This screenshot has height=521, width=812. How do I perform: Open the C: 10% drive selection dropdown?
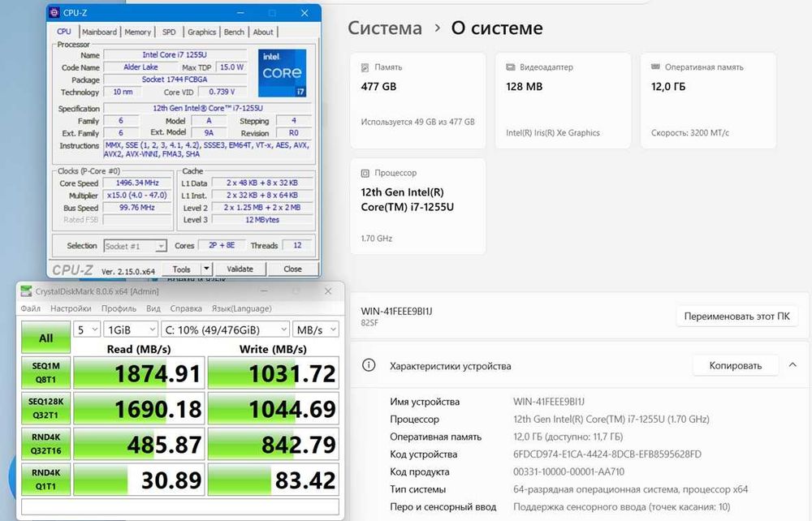[x=226, y=329]
